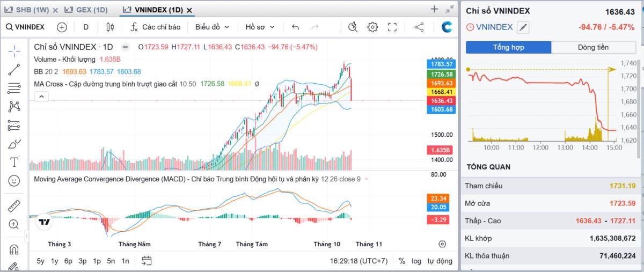Click the TradingView logo on chart
The width and height of the screenshot is (644, 272).
click(44, 222)
